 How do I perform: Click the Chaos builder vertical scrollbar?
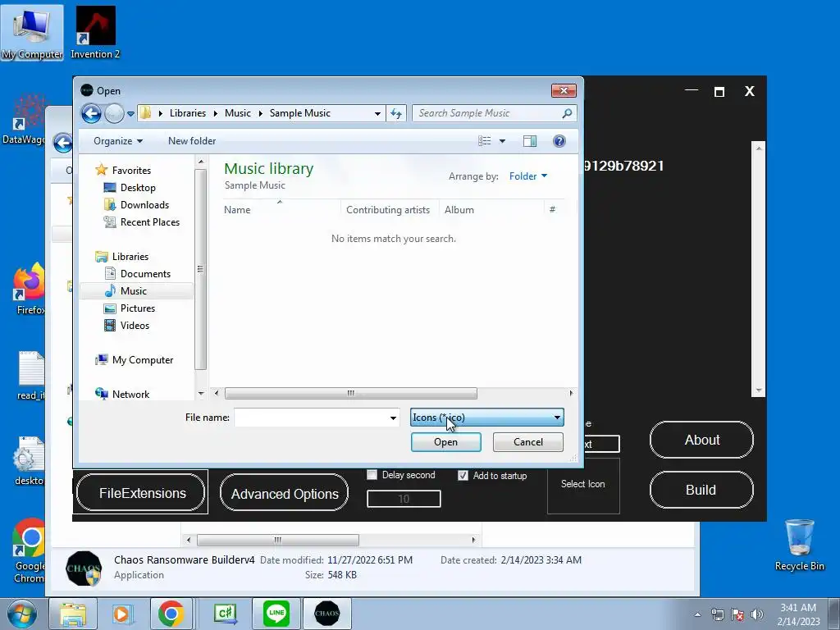(759, 268)
